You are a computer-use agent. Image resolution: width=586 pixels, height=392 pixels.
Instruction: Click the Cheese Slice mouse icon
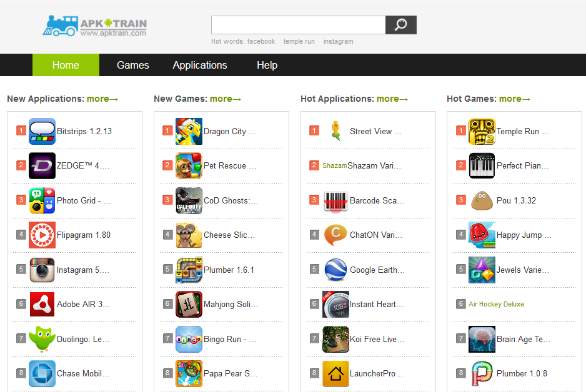pos(189,235)
